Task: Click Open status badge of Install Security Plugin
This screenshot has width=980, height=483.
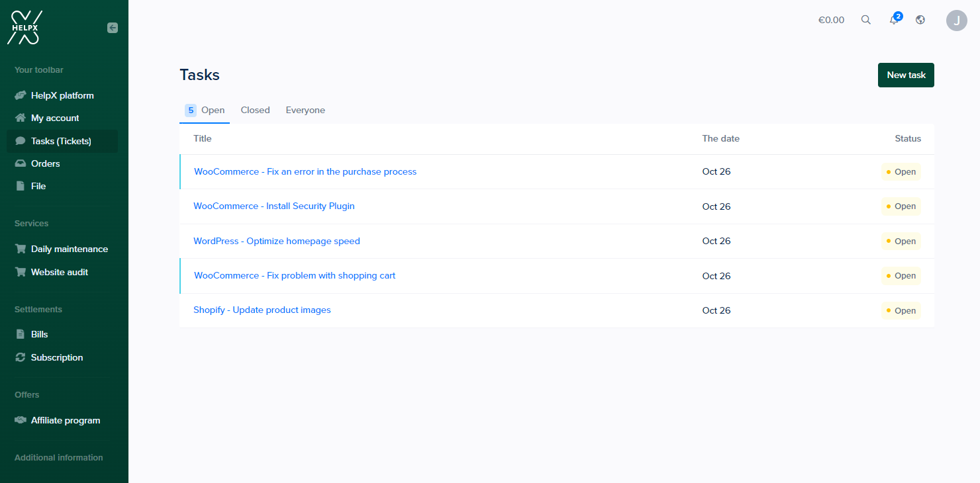Action: click(901, 206)
